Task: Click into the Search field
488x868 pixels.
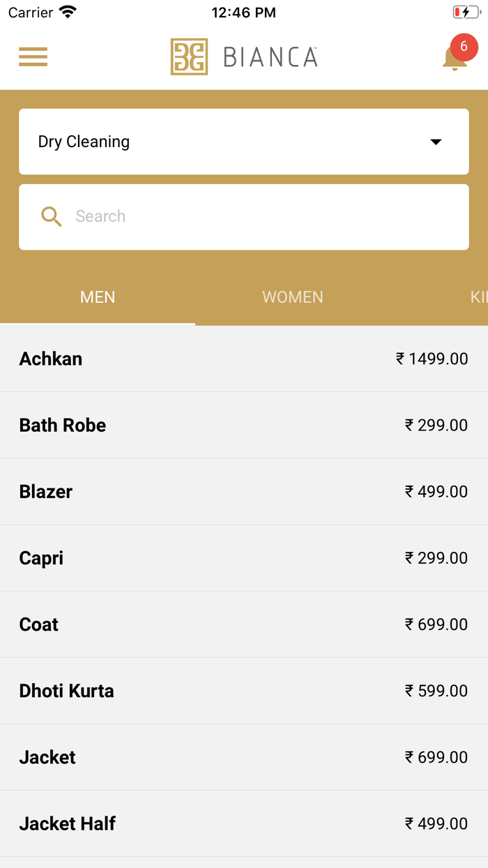Action: [265, 216]
